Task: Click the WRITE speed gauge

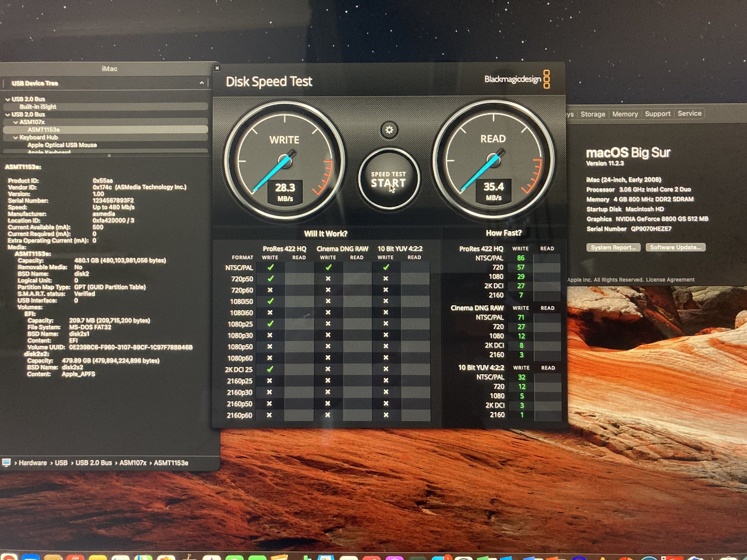Action: pyautogui.click(x=285, y=161)
